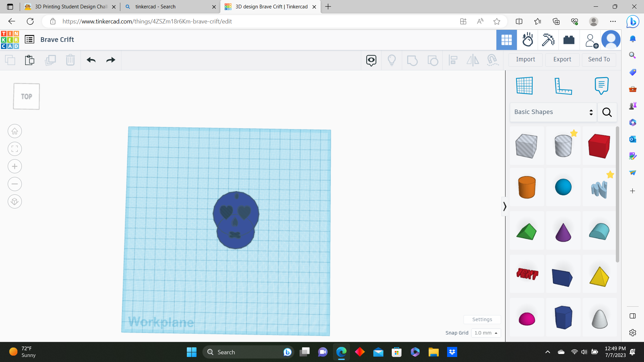Open the Notes tool
Image resolution: width=644 pixels, height=362 pixels.
(601, 86)
